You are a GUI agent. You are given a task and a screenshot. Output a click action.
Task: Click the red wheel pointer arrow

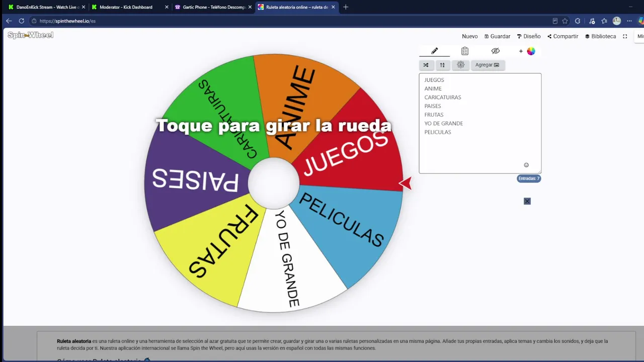tap(406, 184)
